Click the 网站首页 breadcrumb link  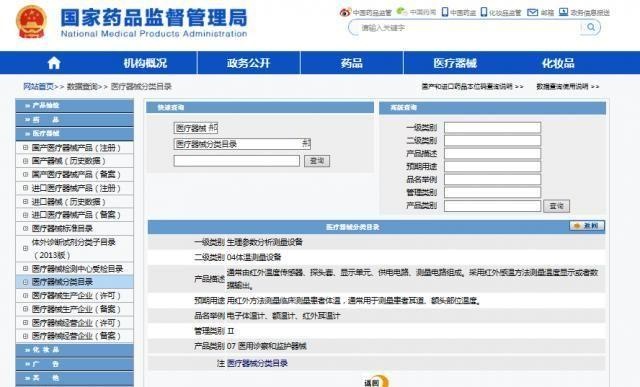[x=38, y=87]
